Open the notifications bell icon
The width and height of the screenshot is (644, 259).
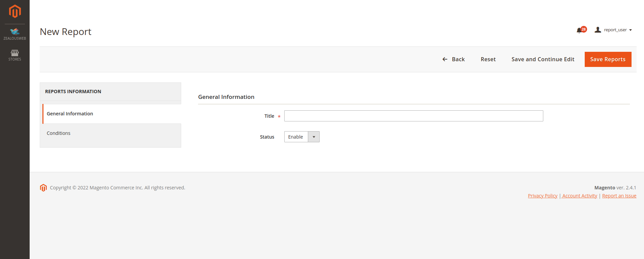[579, 30]
